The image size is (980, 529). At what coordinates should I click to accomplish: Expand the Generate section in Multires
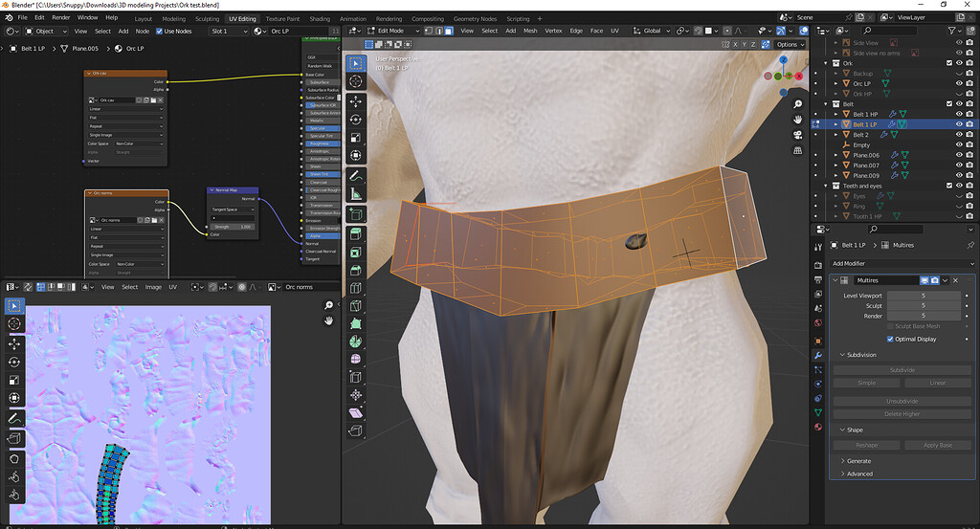(x=858, y=461)
